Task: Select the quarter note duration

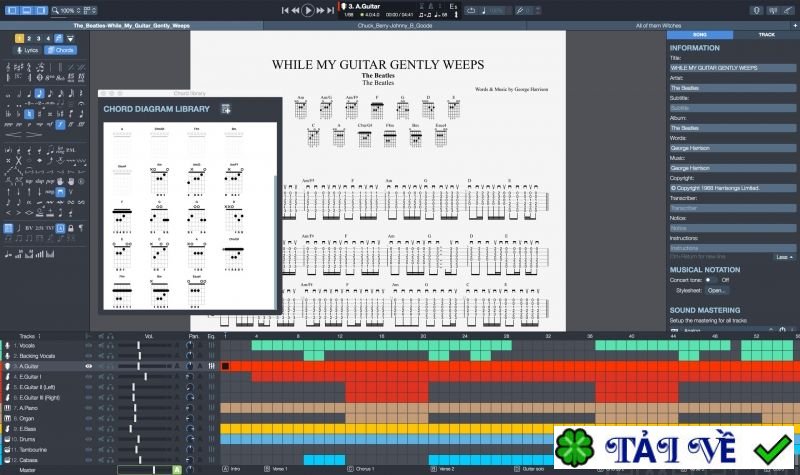Action: pos(29,94)
